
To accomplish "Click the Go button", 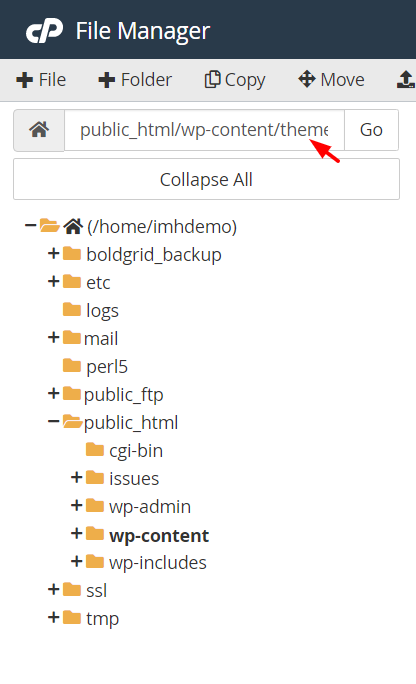I will point(371,130).
